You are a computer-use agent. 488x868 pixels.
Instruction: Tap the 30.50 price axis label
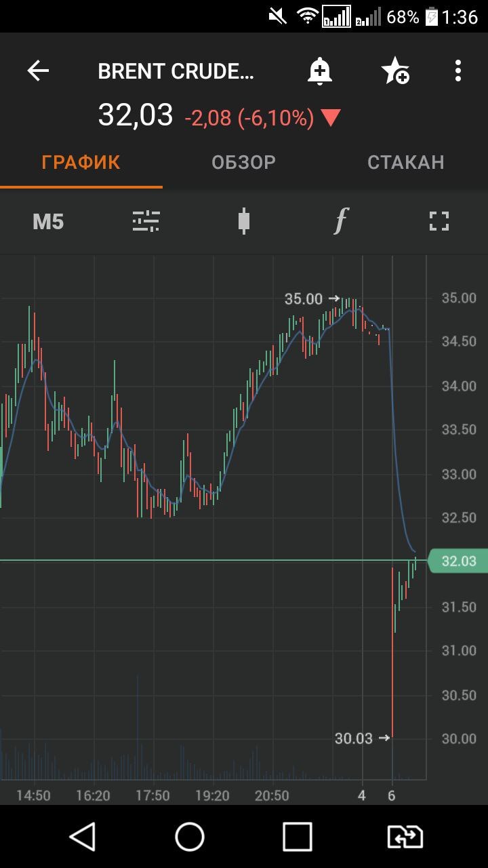pos(459,695)
